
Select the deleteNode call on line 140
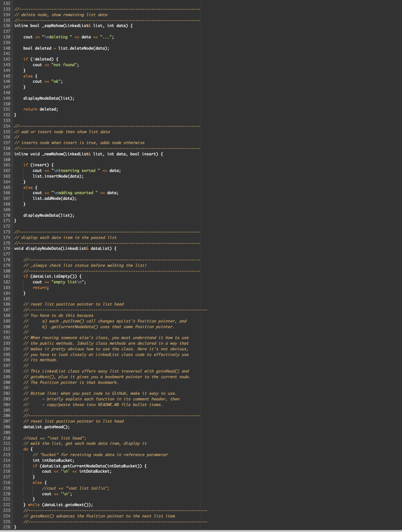click(x=82, y=48)
